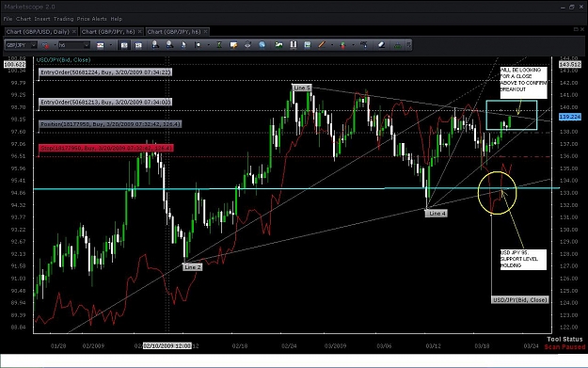The width and height of the screenshot is (588, 368).
Task: Click the text label tool icon left of the eraser
Action: (x=364, y=45)
